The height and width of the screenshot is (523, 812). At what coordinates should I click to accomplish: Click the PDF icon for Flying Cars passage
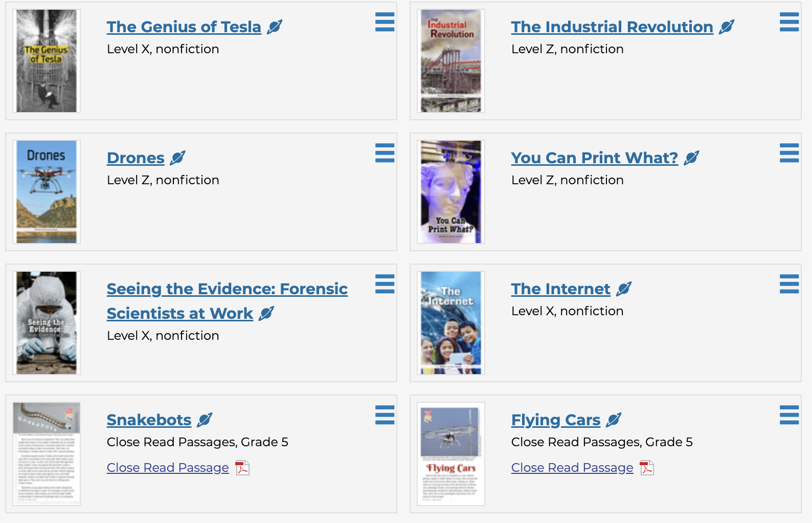click(647, 468)
